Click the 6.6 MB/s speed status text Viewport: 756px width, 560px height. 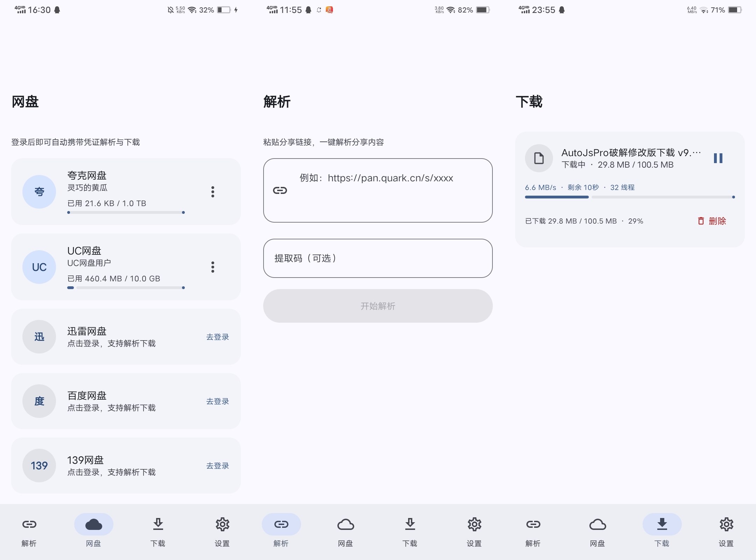coord(540,187)
